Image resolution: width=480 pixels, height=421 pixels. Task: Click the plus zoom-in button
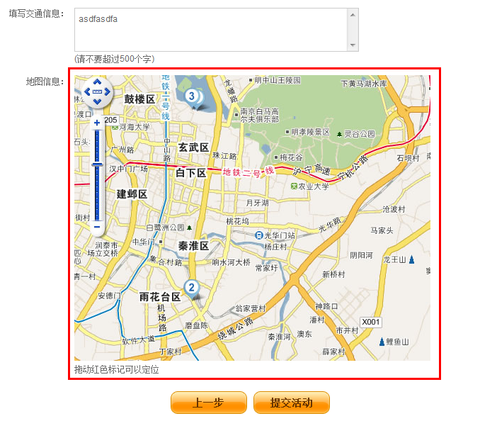pyautogui.click(x=97, y=123)
